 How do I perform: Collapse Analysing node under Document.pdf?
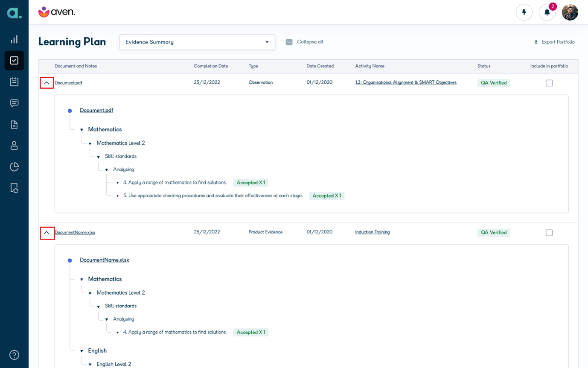pyautogui.click(x=106, y=170)
